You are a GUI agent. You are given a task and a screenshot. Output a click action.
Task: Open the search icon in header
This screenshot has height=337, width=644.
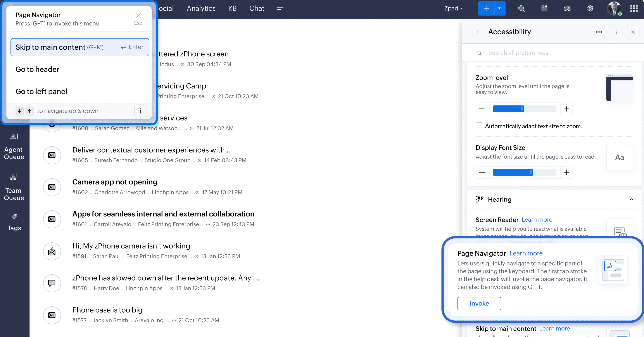[521, 9]
